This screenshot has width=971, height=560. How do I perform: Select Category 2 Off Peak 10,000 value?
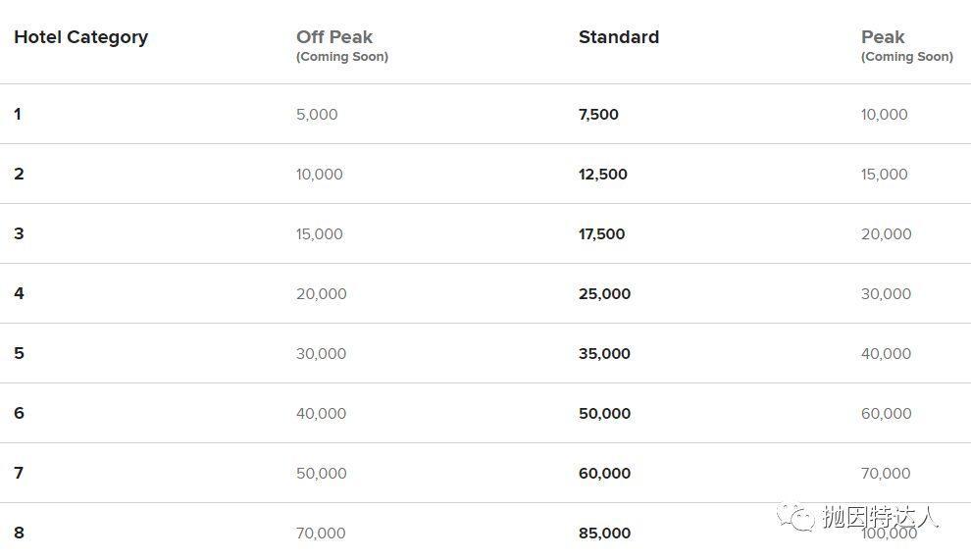(x=319, y=174)
